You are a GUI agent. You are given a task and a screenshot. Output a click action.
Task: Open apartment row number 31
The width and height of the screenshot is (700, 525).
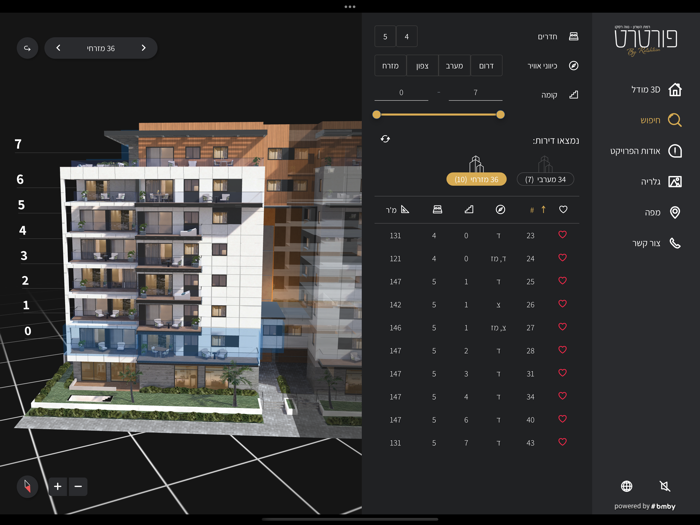coord(477,374)
